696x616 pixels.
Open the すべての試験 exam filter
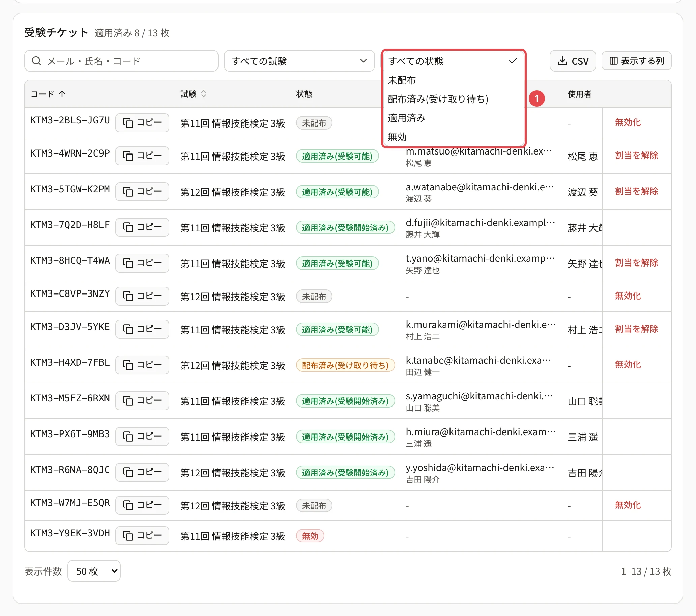coord(299,61)
